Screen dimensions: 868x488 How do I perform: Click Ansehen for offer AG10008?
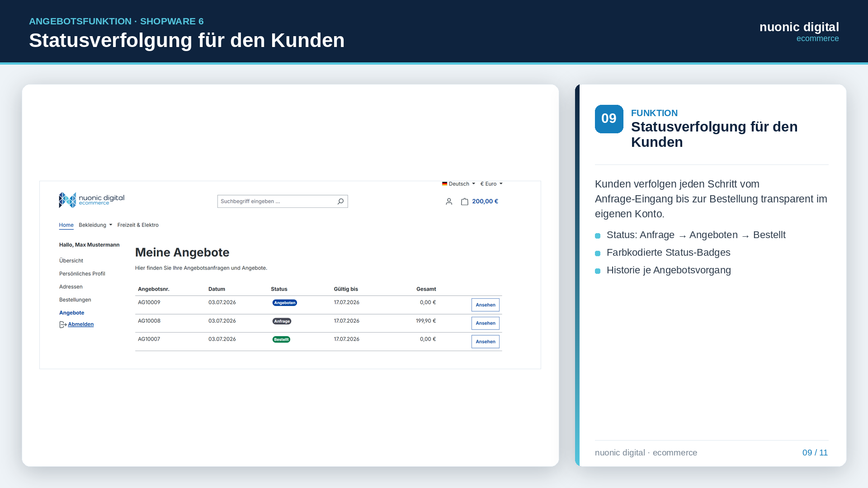486,323
